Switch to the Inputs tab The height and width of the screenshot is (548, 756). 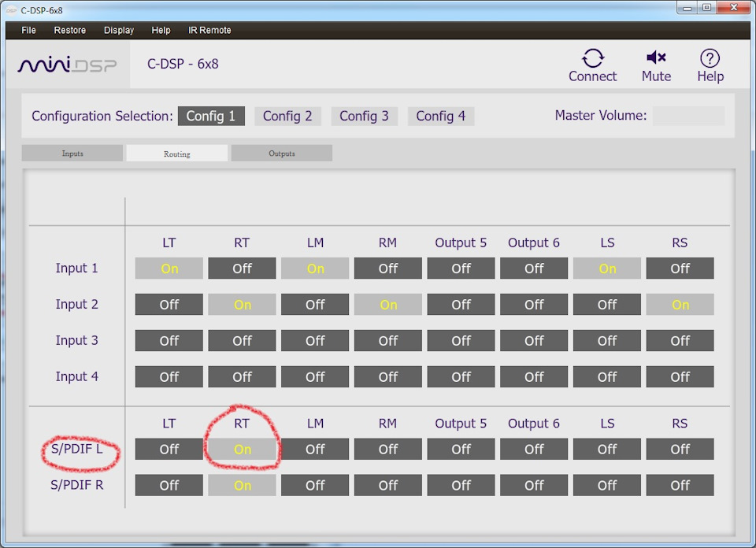click(72, 154)
